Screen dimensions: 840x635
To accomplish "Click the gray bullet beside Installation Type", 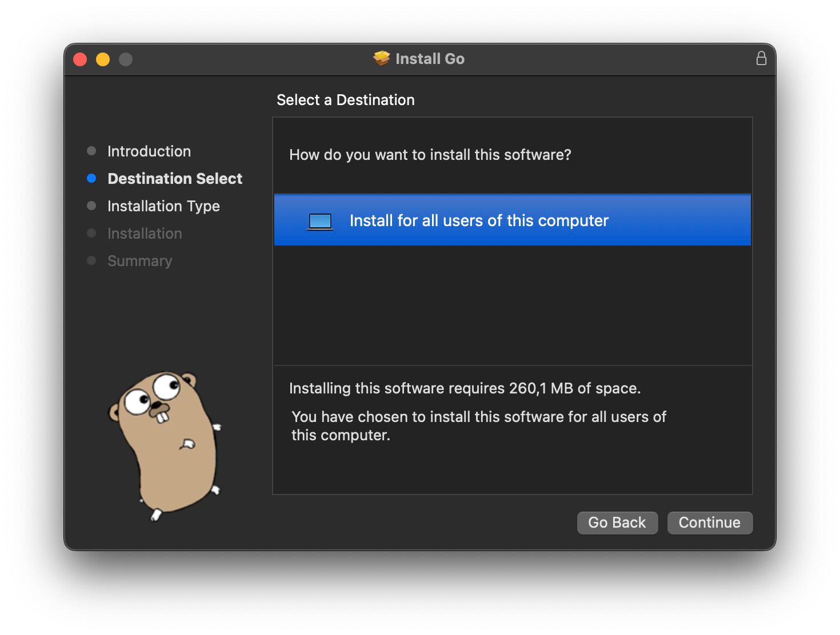I will 91,206.
